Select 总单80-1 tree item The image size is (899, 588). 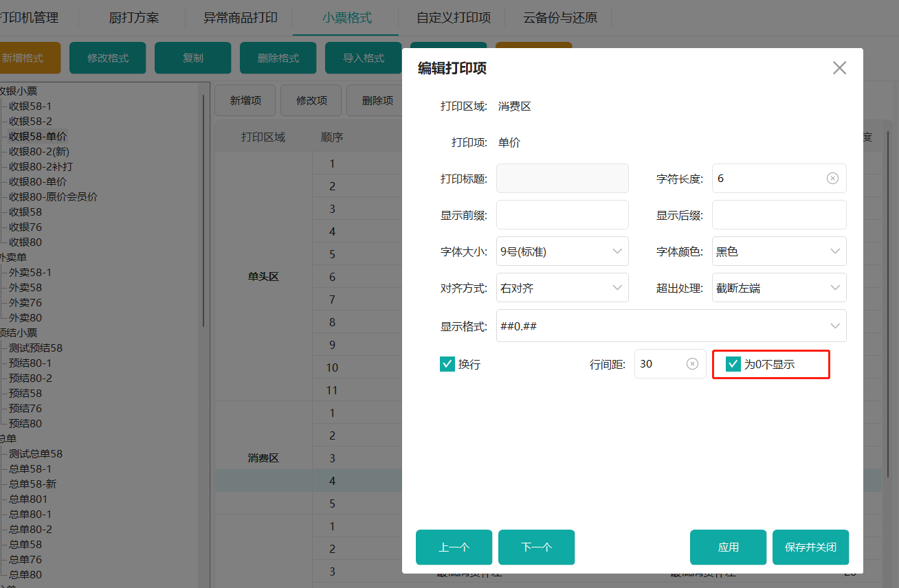click(30, 514)
